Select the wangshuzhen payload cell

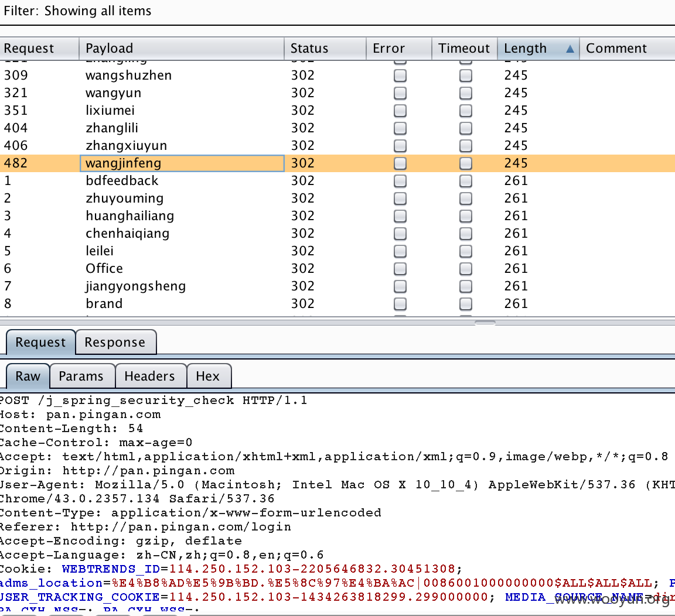[x=182, y=76]
